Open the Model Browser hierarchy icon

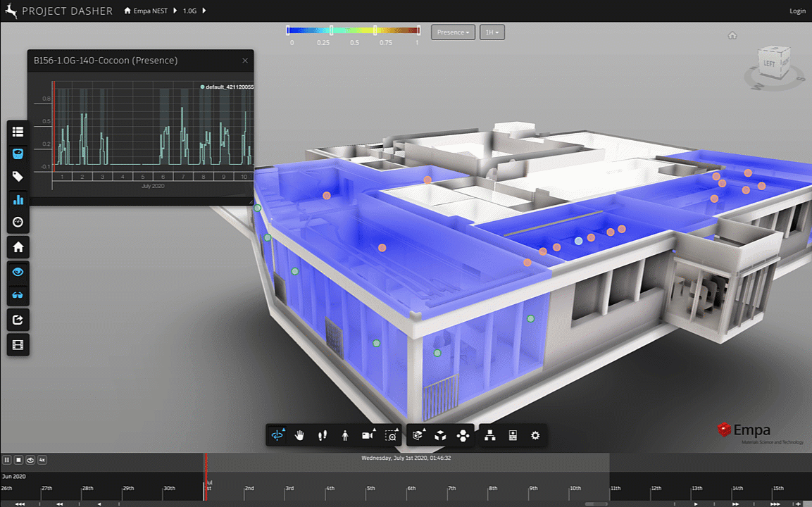point(490,436)
